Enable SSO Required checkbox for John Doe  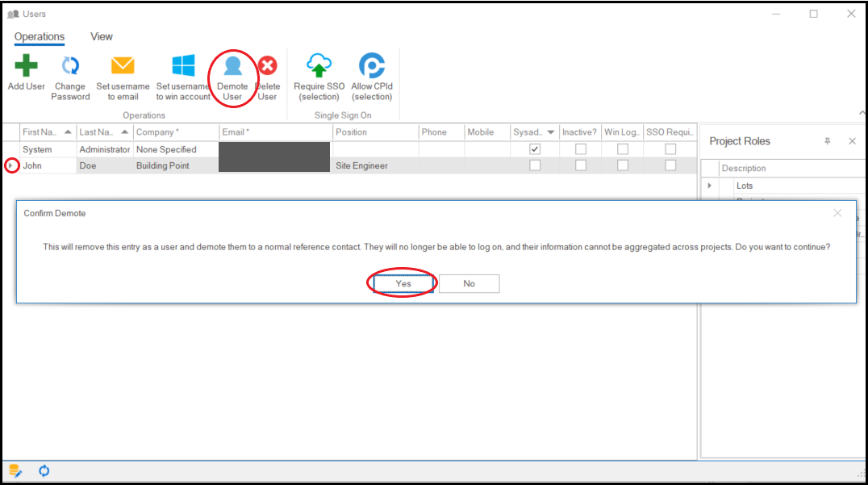[670, 165]
